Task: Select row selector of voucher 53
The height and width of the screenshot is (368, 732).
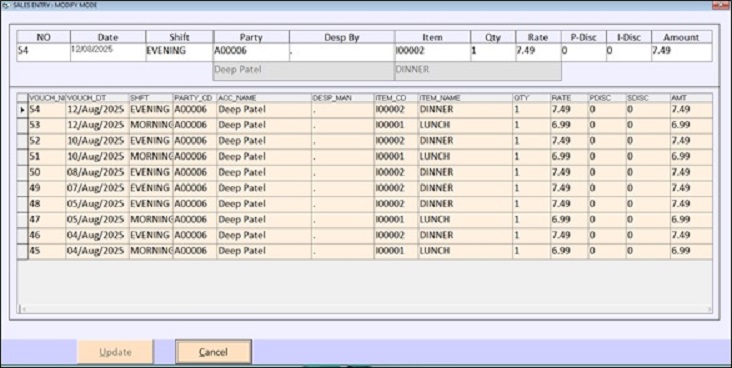Action: click(x=22, y=126)
